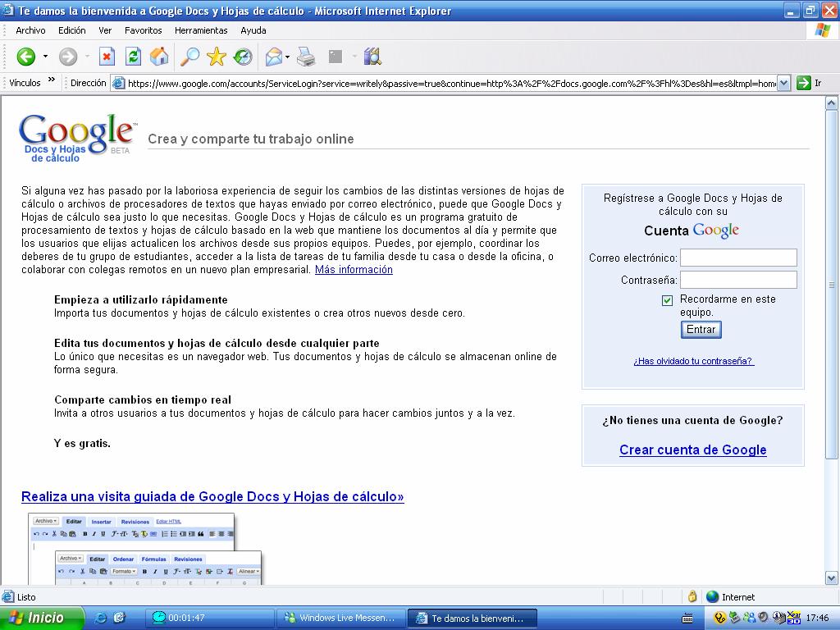The image size is (840, 630).
Task: Click the green arrow hardware tray icon
Action: point(734,618)
